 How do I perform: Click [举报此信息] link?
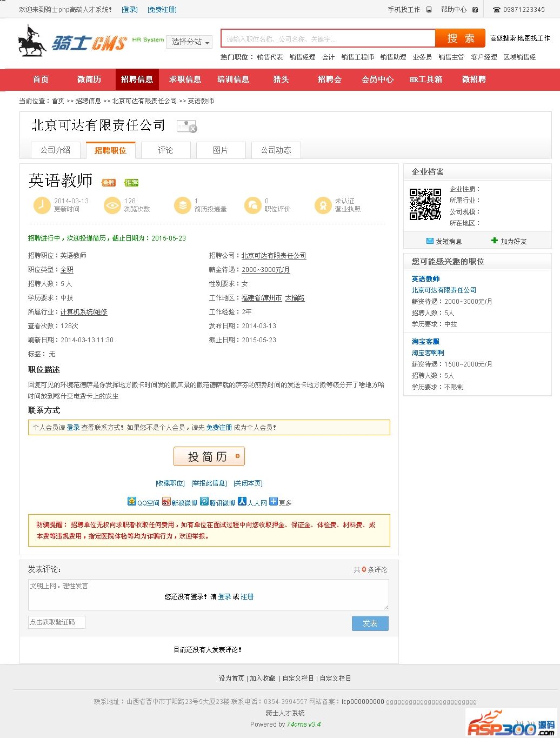point(209,483)
